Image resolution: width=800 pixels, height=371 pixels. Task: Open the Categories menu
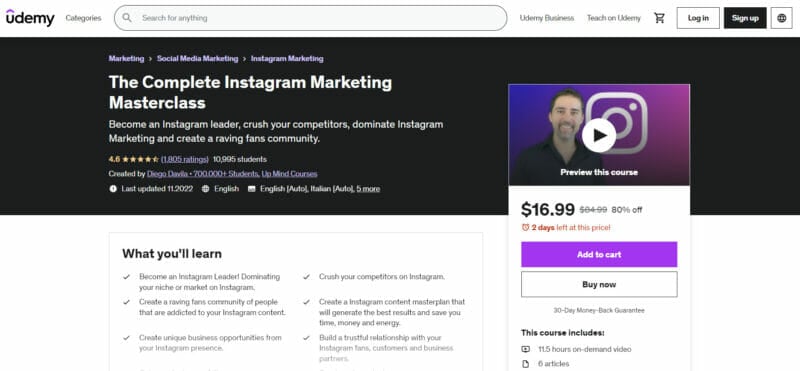pos(83,18)
